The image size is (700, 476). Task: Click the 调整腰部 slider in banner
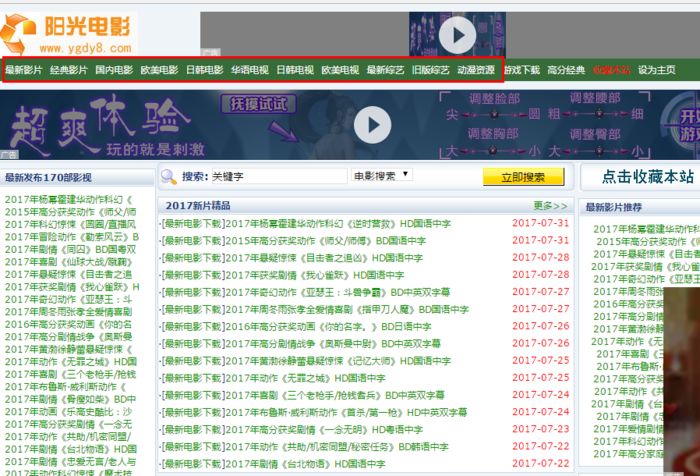point(599,114)
